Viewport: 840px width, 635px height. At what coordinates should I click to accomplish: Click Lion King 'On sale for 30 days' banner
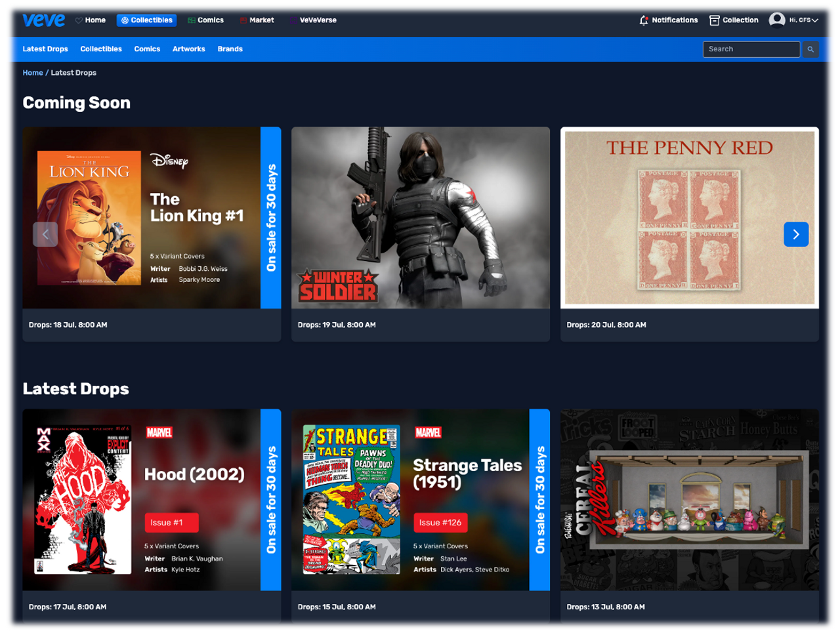click(271, 218)
